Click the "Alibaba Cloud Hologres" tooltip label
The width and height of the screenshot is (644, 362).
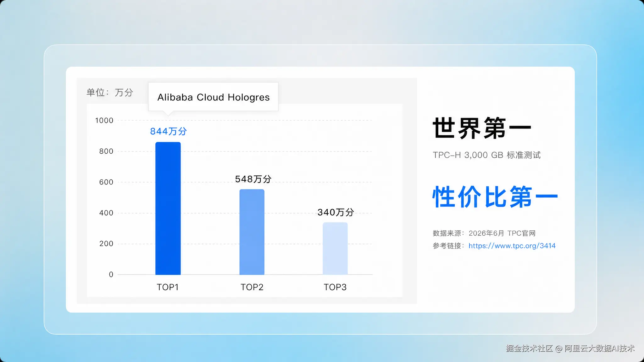tap(213, 97)
